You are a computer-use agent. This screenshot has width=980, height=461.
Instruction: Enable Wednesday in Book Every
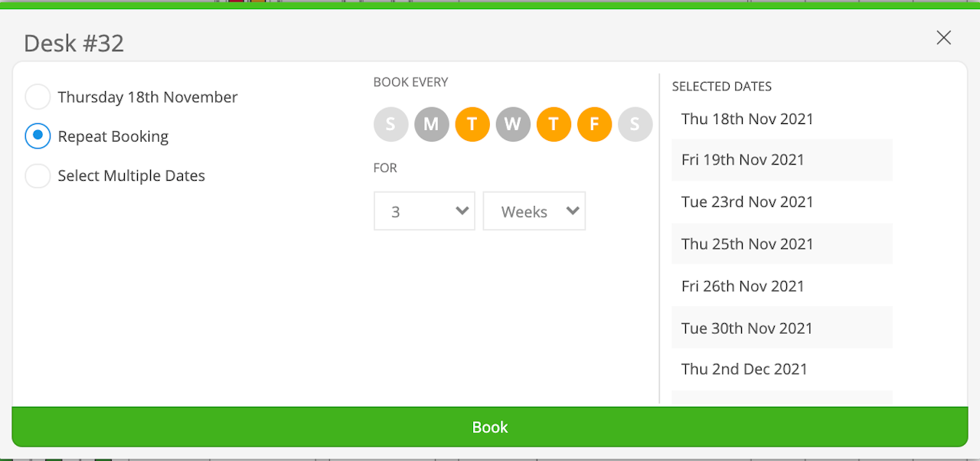[x=513, y=124]
